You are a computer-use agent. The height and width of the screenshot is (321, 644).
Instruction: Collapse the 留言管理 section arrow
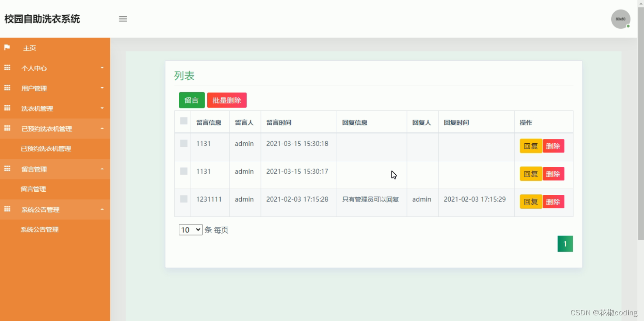(102, 169)
